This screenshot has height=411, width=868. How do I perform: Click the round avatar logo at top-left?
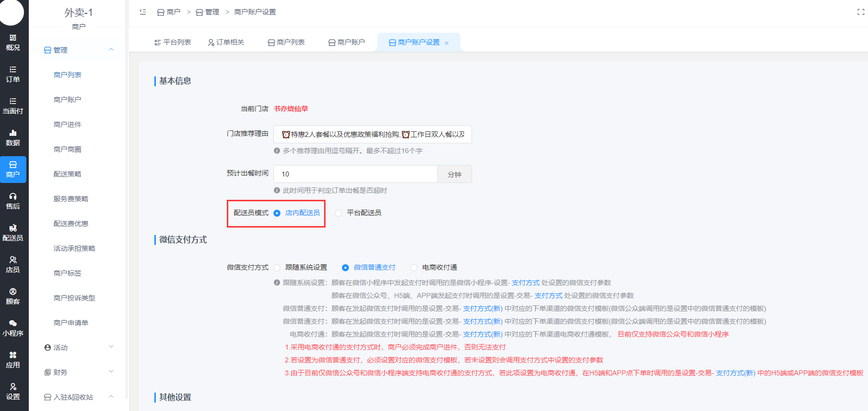tap(11, 12)
